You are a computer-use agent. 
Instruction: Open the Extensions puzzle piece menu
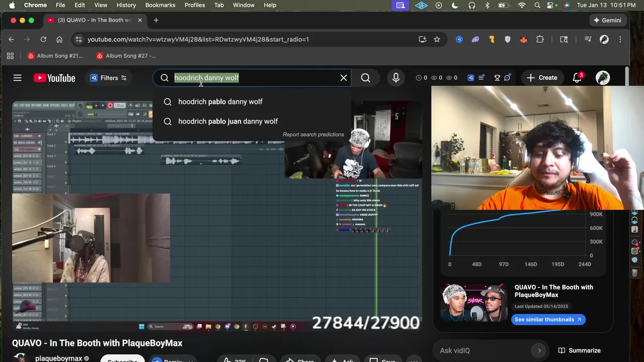tap(540, 39)
